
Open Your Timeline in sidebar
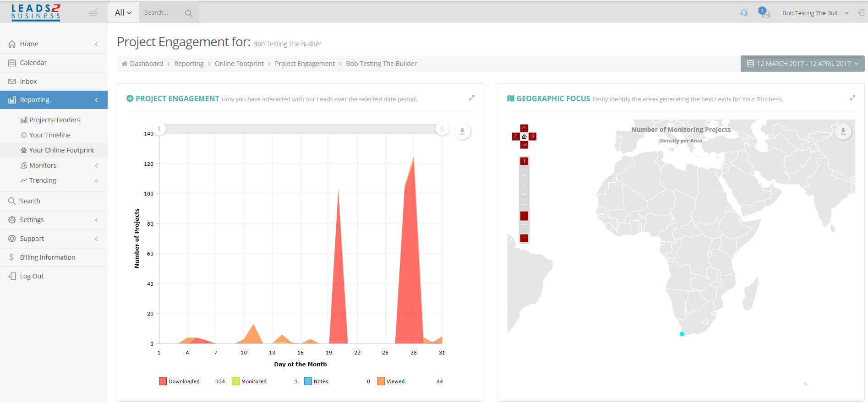[49, 135]
